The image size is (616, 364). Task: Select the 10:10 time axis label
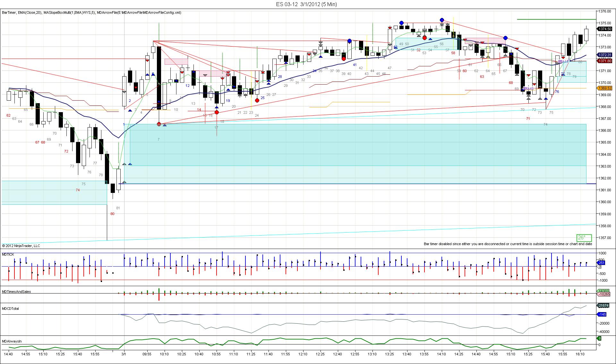(x=164, y=354)
